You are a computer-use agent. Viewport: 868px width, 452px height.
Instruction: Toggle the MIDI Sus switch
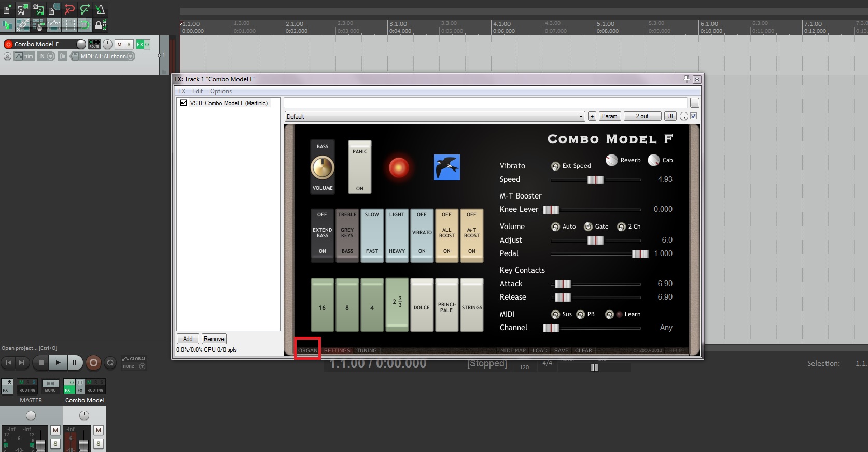[555, 314]
